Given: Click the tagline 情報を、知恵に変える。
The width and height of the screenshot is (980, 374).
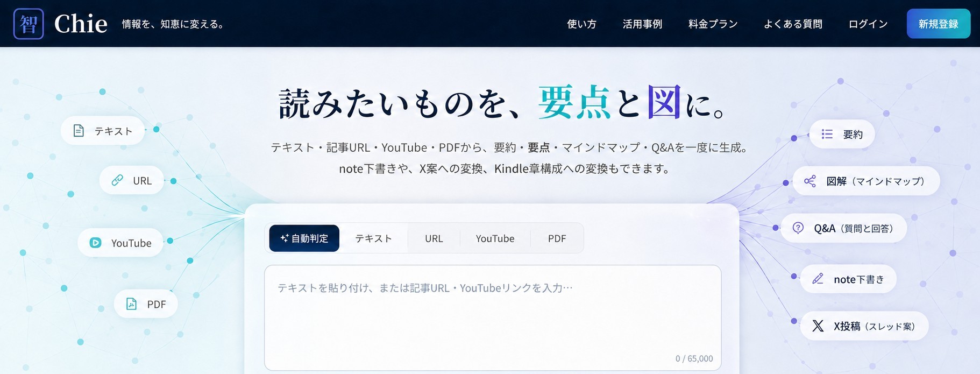Looking at the screenshot, I should pos(173,24).
